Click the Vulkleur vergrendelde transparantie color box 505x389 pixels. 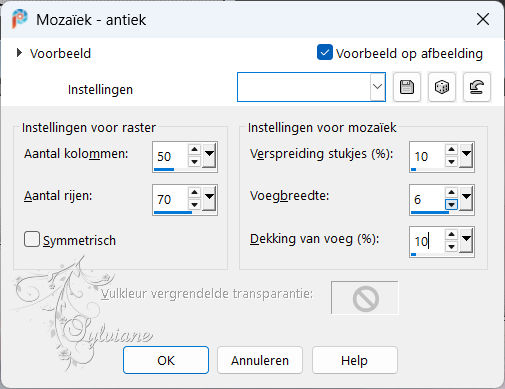[365, 298]
